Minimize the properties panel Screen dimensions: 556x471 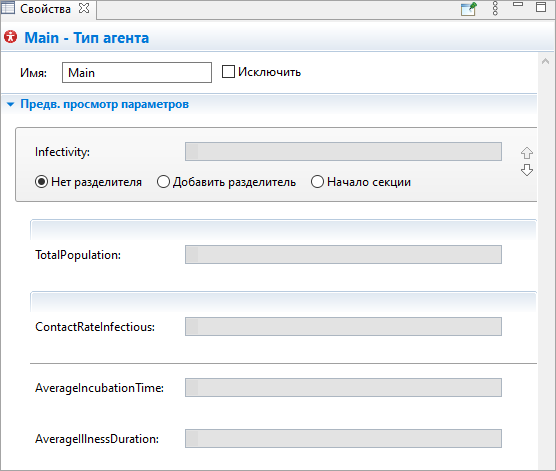[518, 5]
